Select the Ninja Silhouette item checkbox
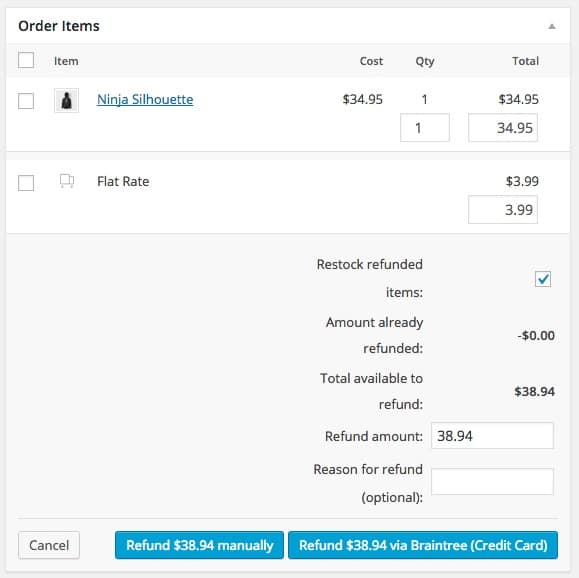This screenshot has height=578, width=579. pos(26,100)
